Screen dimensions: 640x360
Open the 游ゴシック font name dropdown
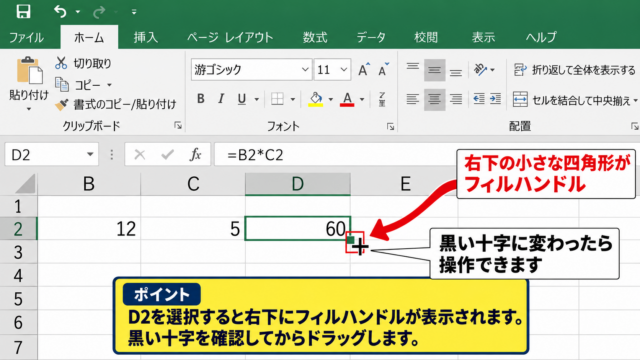point(305,70)
